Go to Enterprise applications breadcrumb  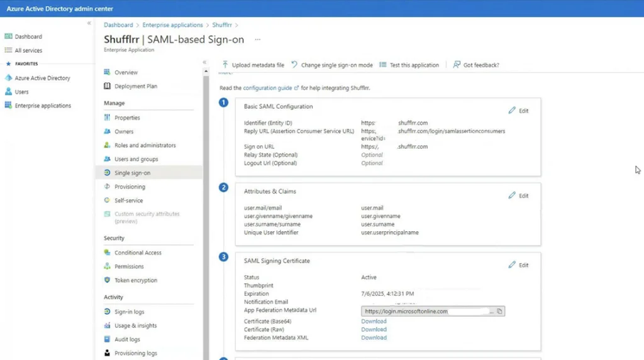coord(172,25)
